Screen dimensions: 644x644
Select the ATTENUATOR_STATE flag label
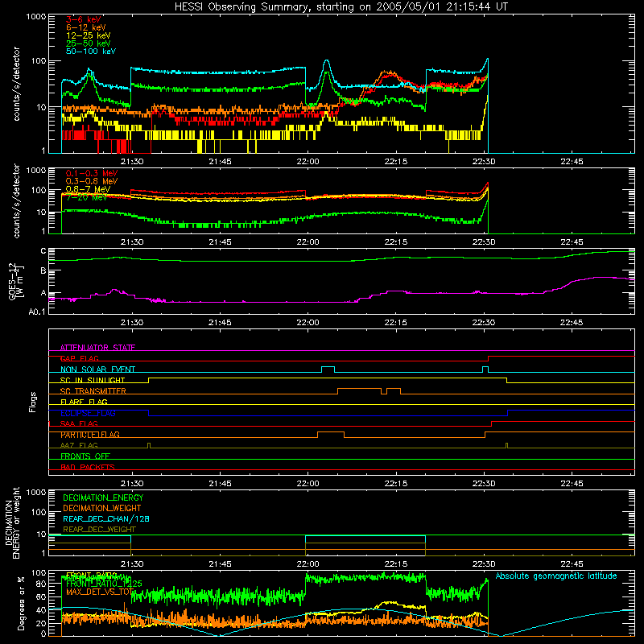(x=97, y=348)
